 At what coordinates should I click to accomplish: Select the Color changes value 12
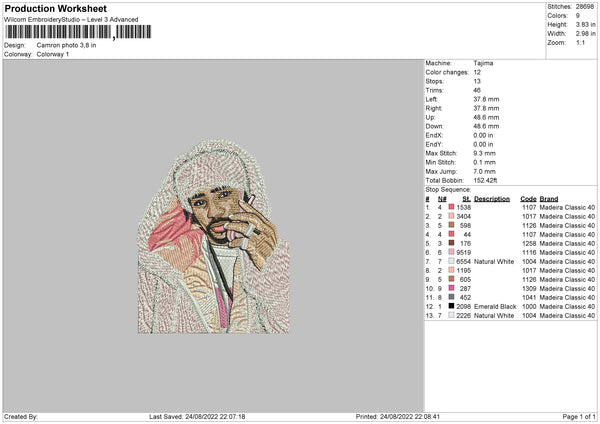pyautogui.click(x=477, y=72)
